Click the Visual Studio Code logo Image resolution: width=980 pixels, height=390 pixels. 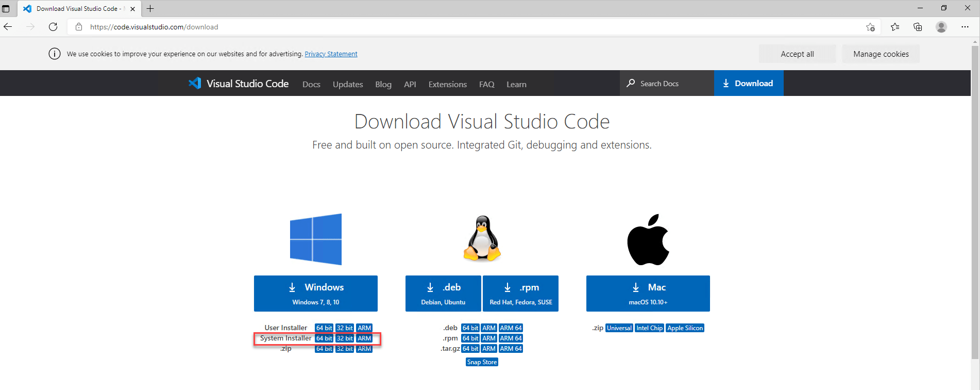238,84
